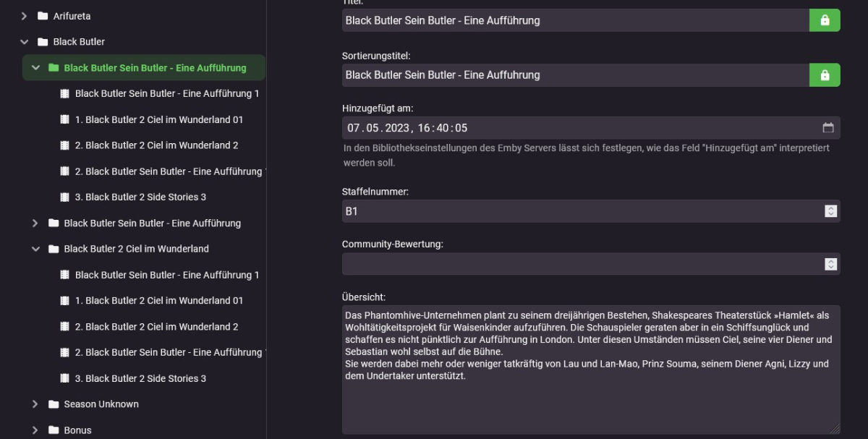Image resolution: width=868 pixels, height=439 pixels.
Task: Click the Community-Bewertung spinner arrows
Action: 831,264
